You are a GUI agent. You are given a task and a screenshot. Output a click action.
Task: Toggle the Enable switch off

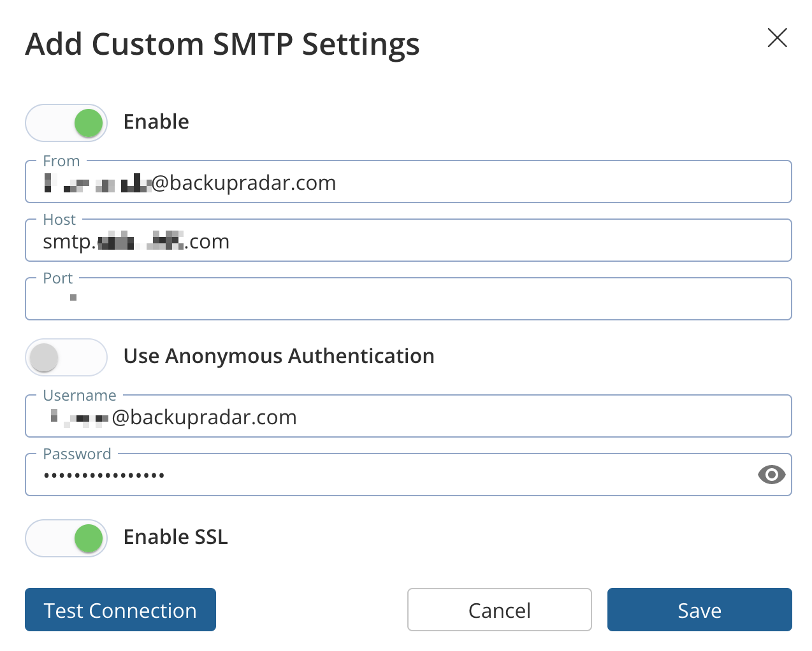[x=66, y=123]
